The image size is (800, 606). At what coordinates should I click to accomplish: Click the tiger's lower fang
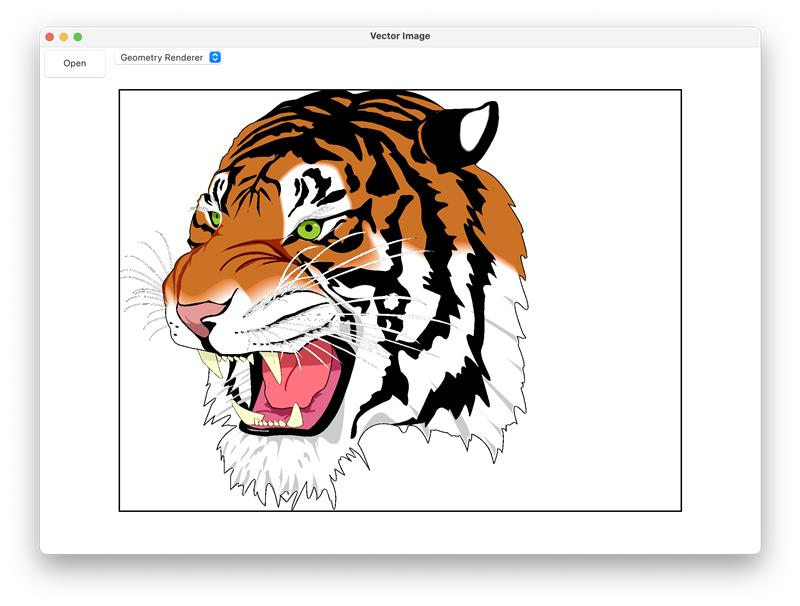(x=295, y=415)
